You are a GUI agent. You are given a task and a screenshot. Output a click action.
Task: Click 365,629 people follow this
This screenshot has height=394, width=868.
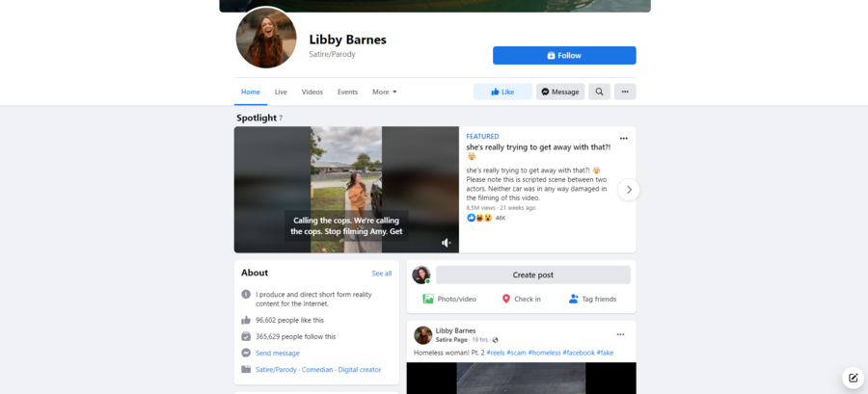click(296, 336)
